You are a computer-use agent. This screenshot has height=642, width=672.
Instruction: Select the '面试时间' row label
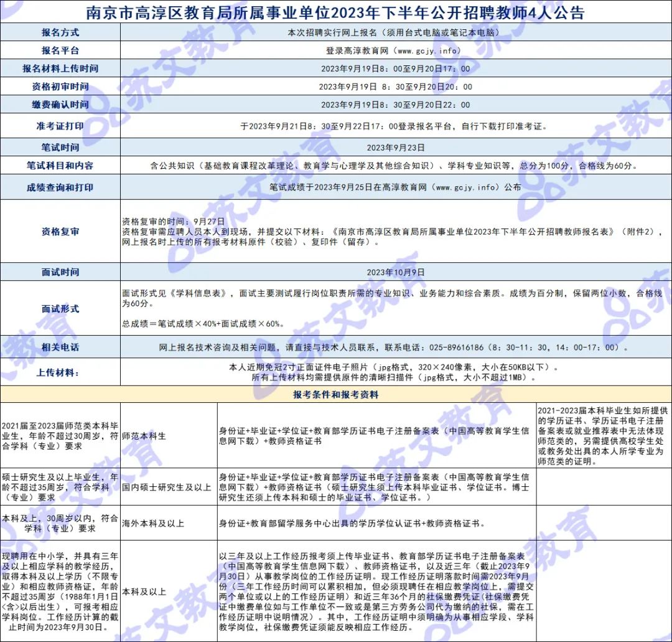[60, 272]
